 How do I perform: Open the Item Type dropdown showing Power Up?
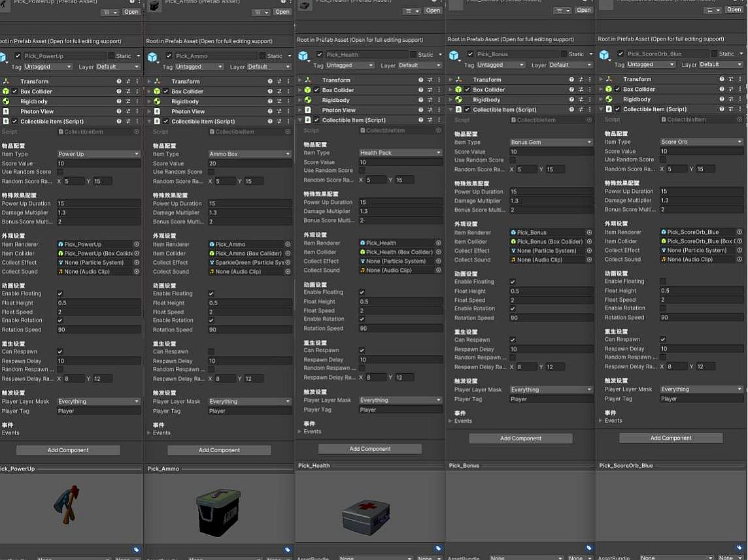[99, 154]
